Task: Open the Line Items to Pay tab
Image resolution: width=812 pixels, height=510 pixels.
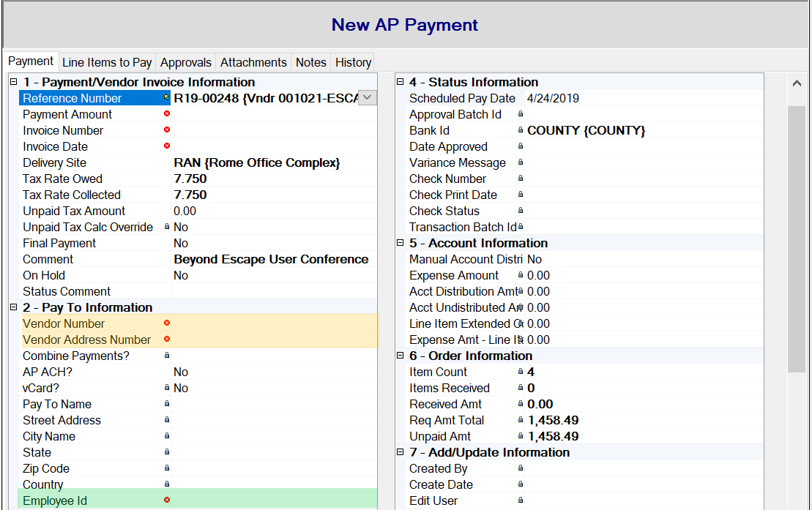Action: pos(107,63)
